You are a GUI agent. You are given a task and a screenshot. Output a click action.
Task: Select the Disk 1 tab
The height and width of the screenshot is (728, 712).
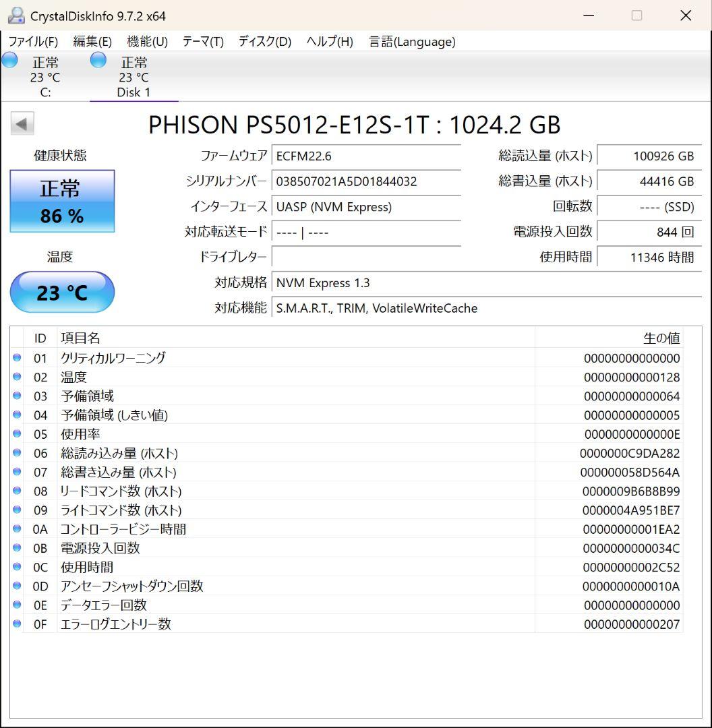pos(133,75)
